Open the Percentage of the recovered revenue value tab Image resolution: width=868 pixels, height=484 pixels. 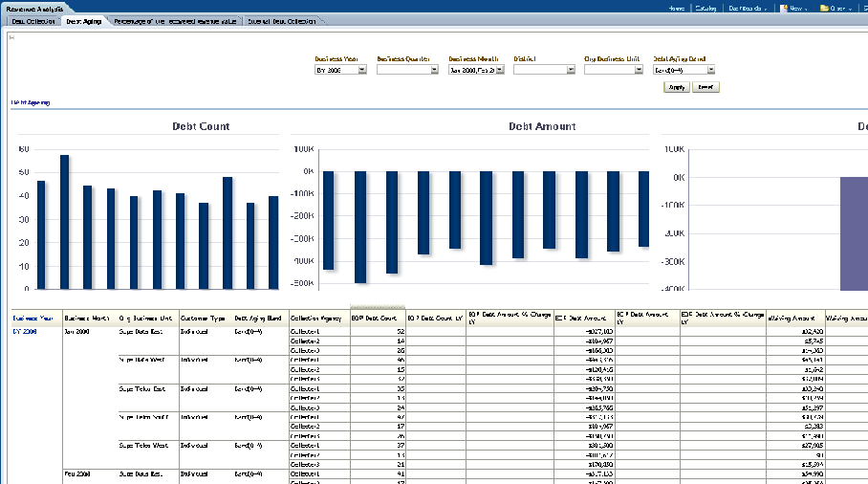click(x=175, y=21)
